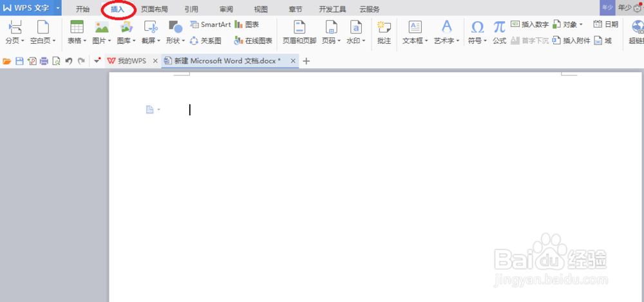Undo the last action
644x302 pixels.
point(69,61)
